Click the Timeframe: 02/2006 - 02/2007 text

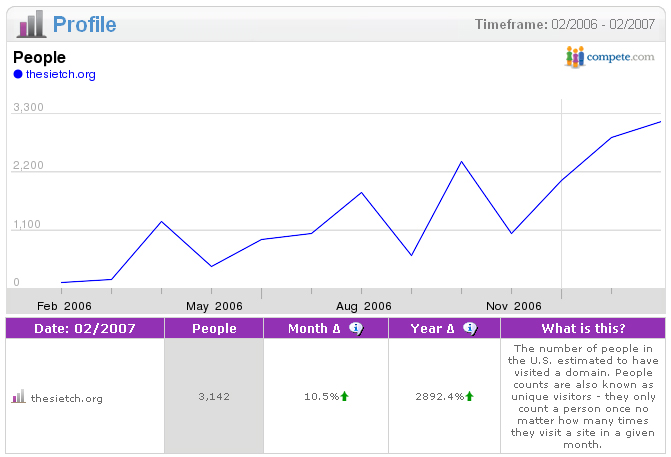pyautogui.click(x=565, y=24)
